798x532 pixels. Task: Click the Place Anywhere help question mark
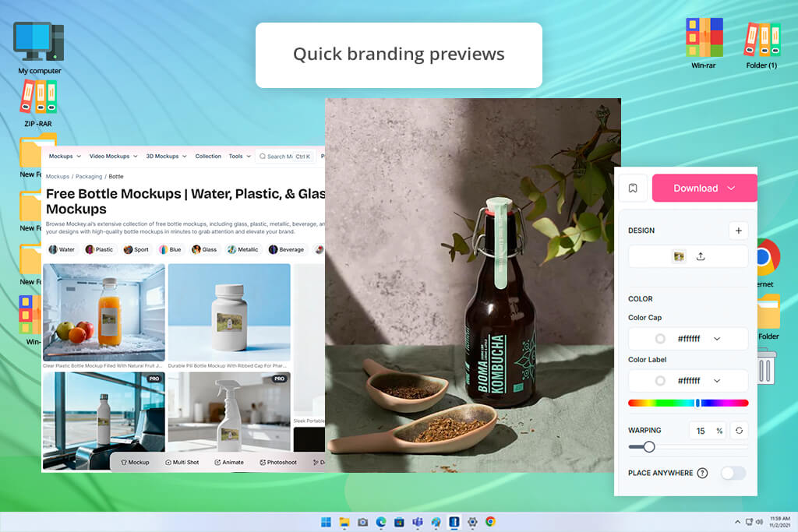click(702, 473)
